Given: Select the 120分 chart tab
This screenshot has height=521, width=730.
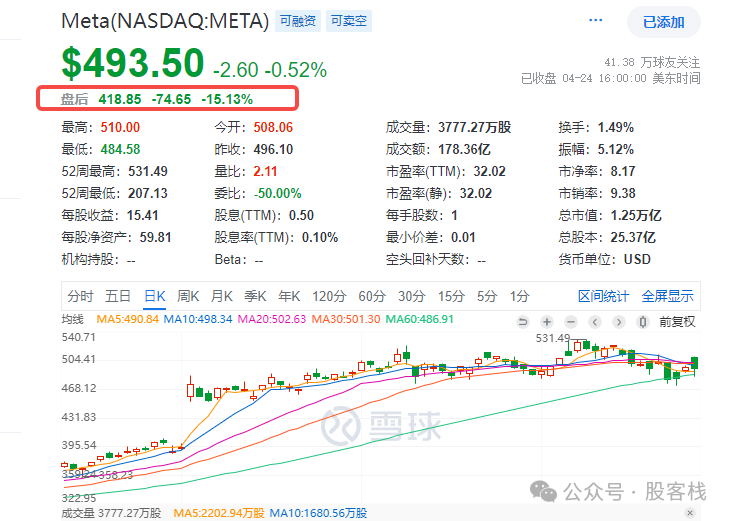Looking at the screenshot, I should click(329, 296).
